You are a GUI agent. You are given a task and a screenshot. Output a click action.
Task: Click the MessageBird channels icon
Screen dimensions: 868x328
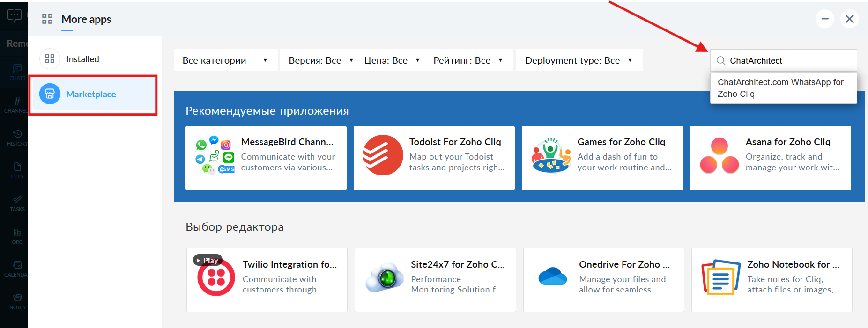pyautogui.click(x=215, y=155)
